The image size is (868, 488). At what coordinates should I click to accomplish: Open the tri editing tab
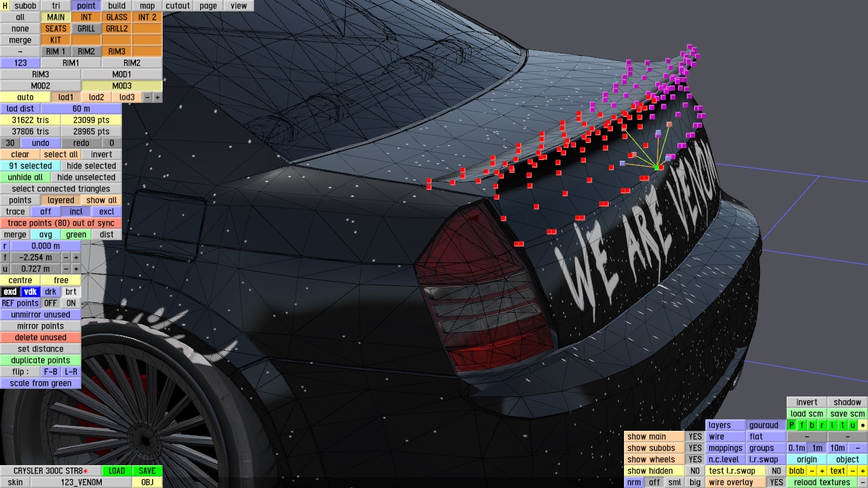pyautogui.click(x=56, y=6)
